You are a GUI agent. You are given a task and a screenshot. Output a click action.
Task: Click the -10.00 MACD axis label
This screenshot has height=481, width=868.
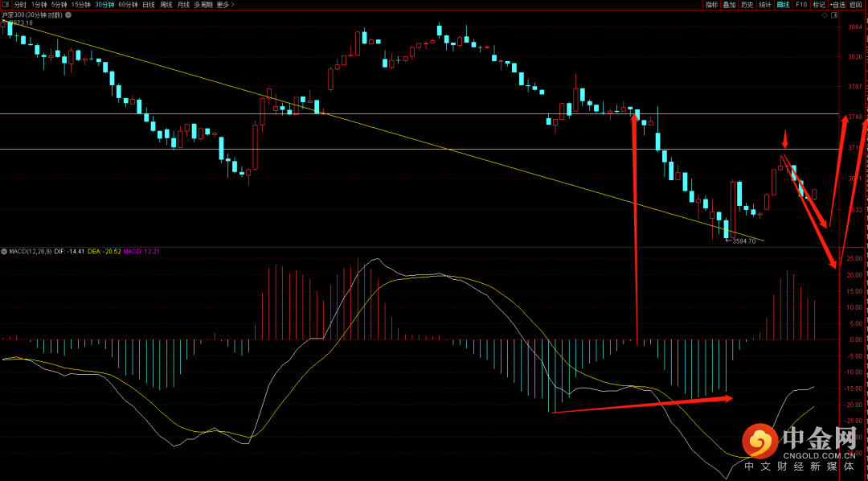(x=853, y=372)
